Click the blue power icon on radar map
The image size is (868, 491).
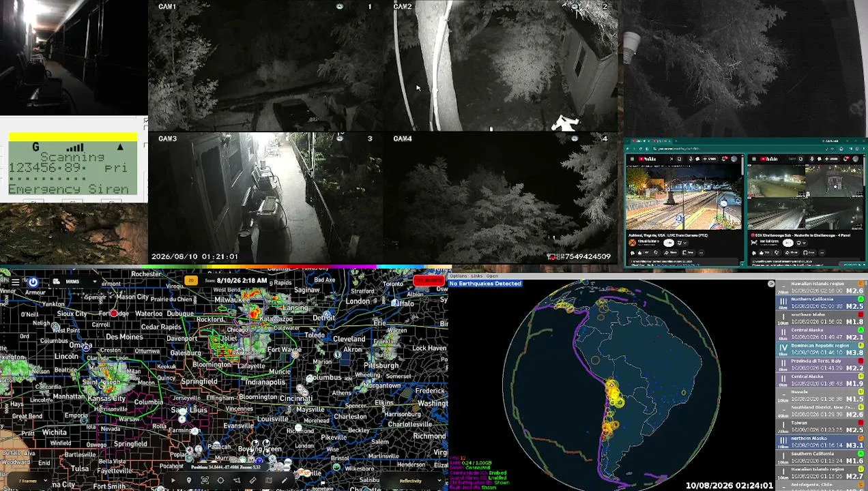(33, 282)
